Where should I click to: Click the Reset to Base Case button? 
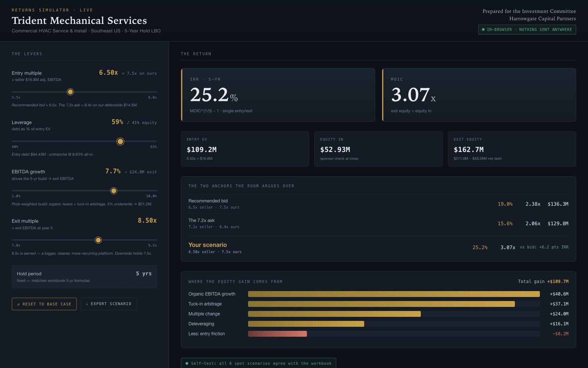point(44,304)
